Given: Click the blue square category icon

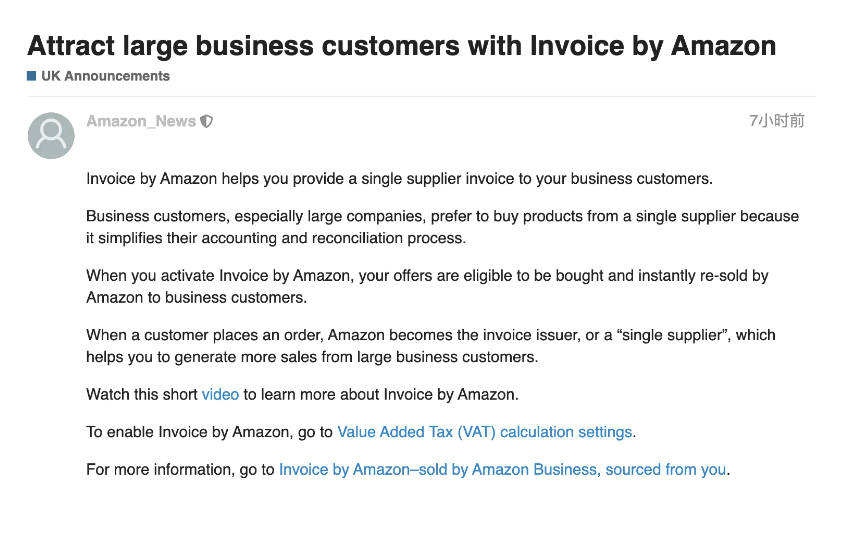Looking at the screenshot, I should click(31, 76).
